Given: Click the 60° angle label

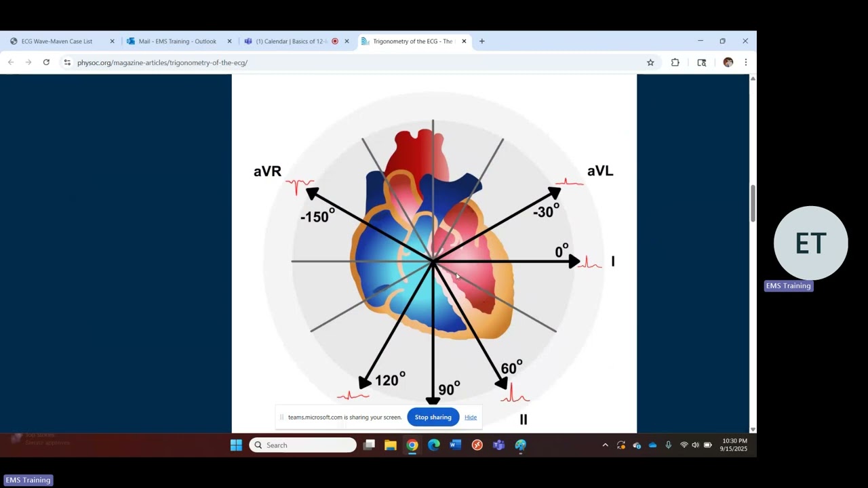Looking at the screenshot, I should [512, 368].
